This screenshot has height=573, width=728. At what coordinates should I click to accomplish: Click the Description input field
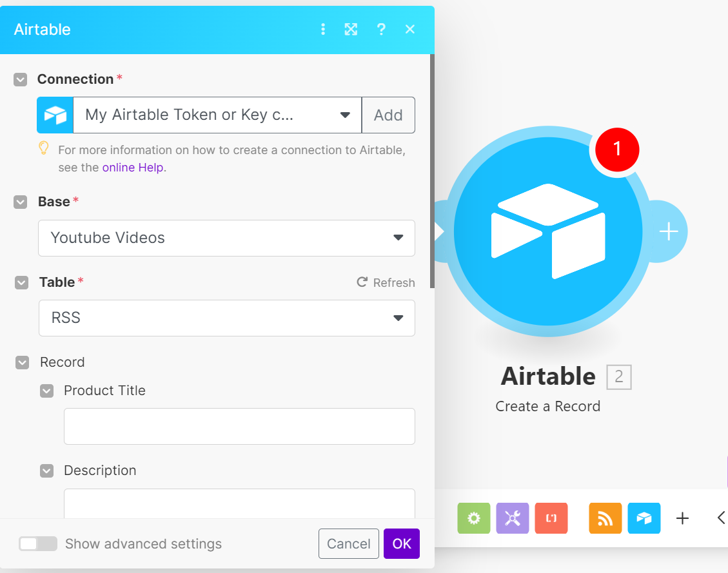(240, 504)
